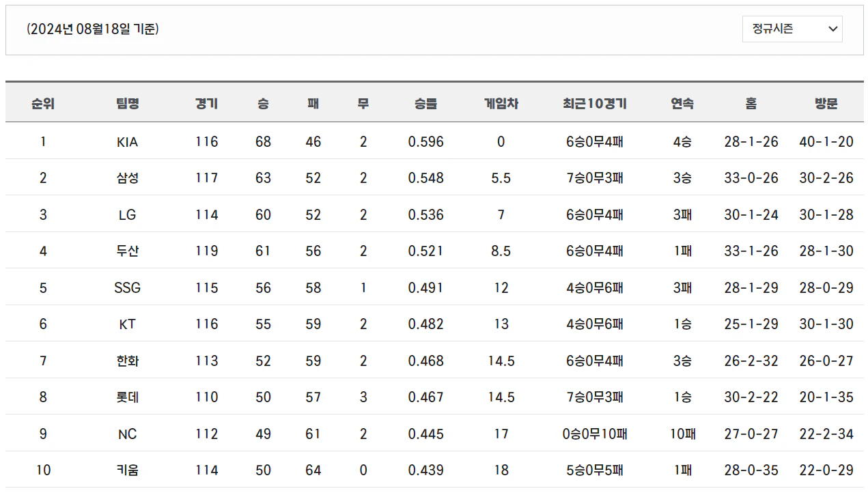The height and width of the screenshot is (493, 868).
Task: Open the KT team record
Action: tap(128, 324)
